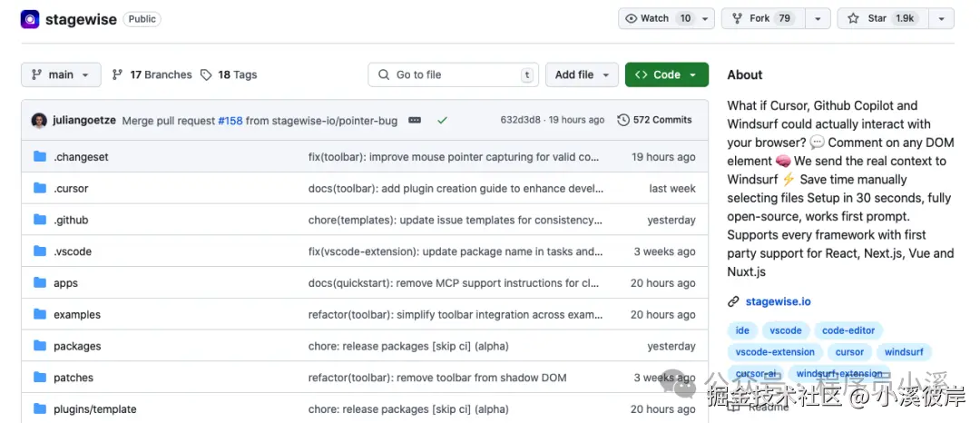
Task: Click the green Code button
Action: [x=666, y=74]
